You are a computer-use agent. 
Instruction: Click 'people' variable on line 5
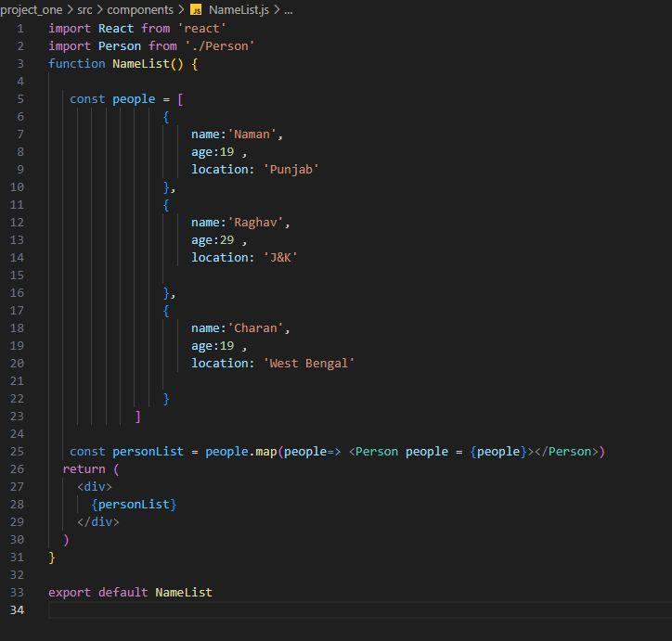134,99
